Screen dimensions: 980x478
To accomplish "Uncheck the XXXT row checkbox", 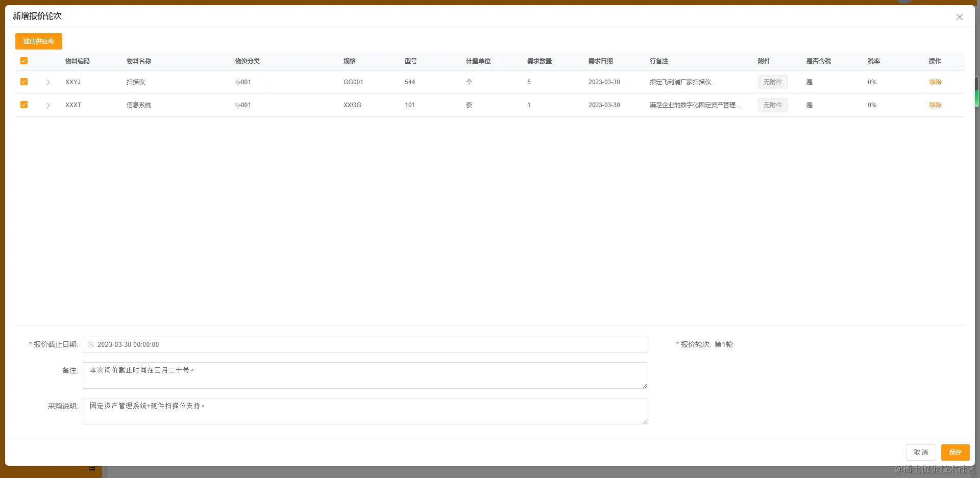I will (x=24, y=105).
